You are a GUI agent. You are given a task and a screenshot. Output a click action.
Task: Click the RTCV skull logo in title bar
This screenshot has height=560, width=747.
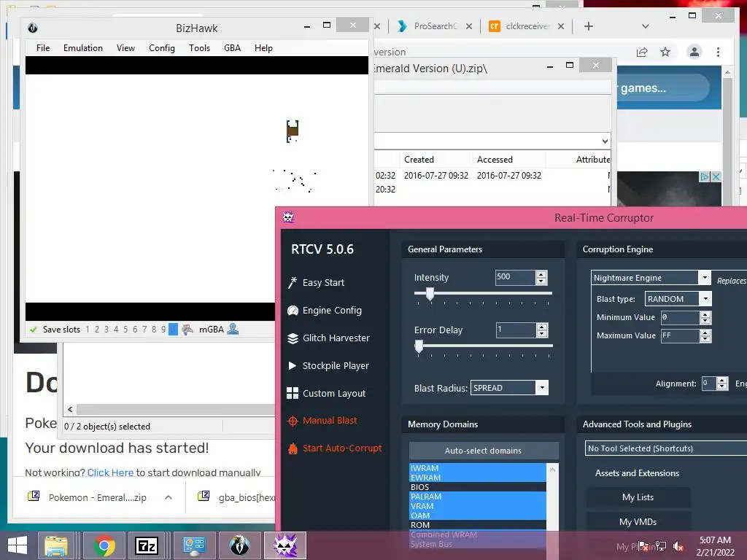point(287,217)
